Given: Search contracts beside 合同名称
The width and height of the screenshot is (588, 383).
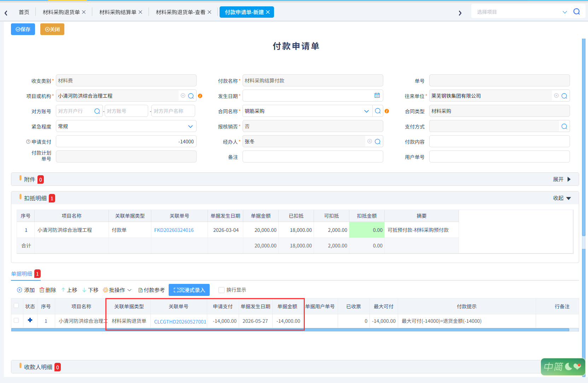Looking at the screenshot, I should (378, 111).
